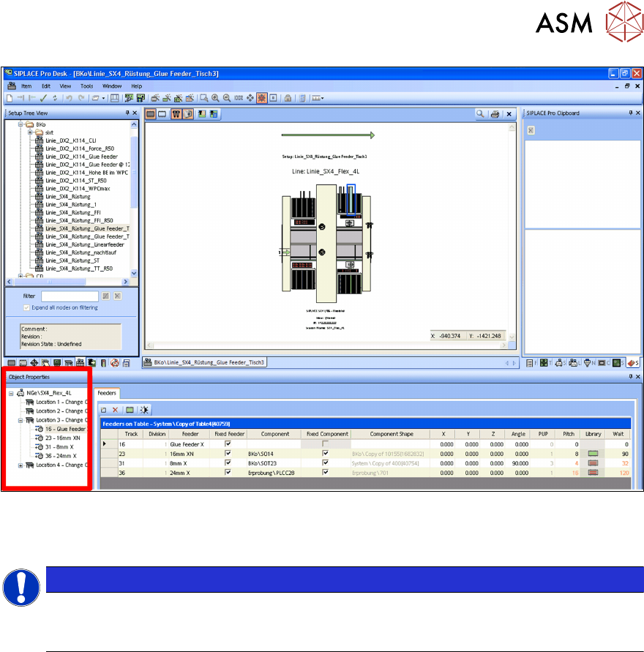Toggle Fixed Feeder checkbox for track 36

228,473
